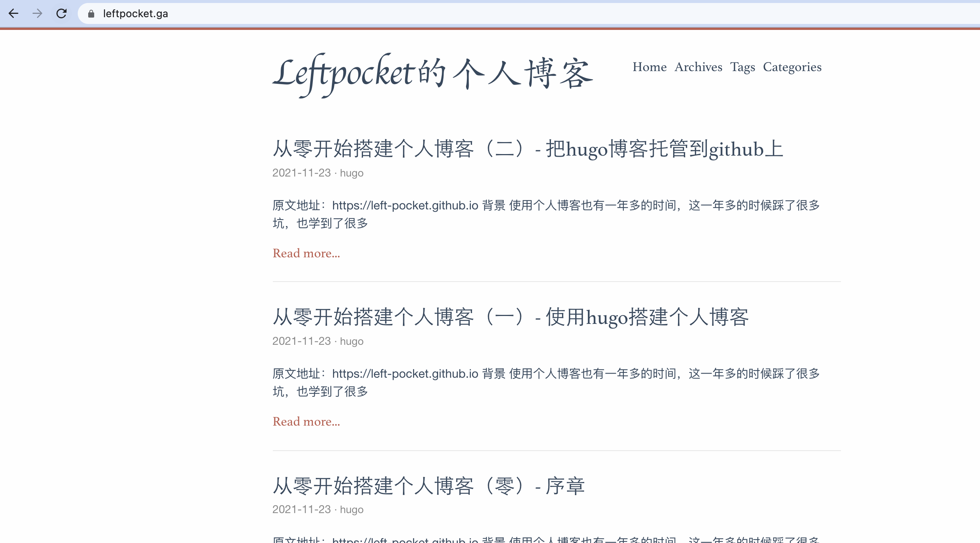Click Read more under first post

[x=306, y=254]
